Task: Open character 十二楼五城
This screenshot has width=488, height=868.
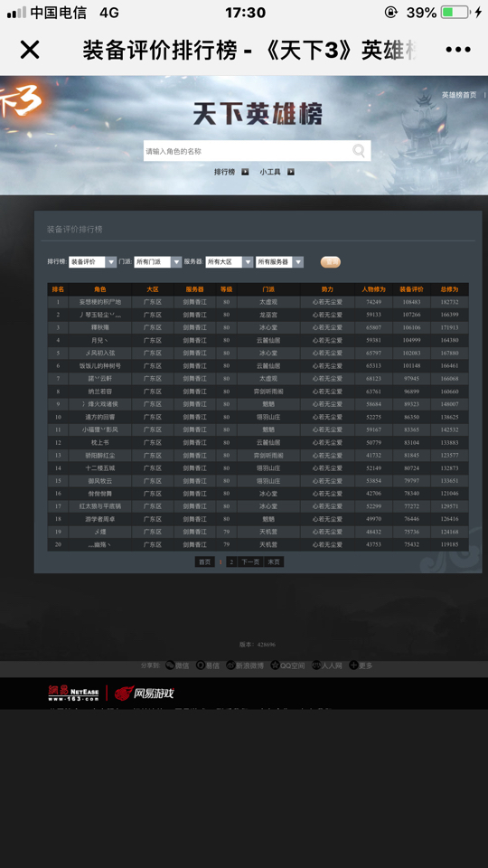Action: 100,467
